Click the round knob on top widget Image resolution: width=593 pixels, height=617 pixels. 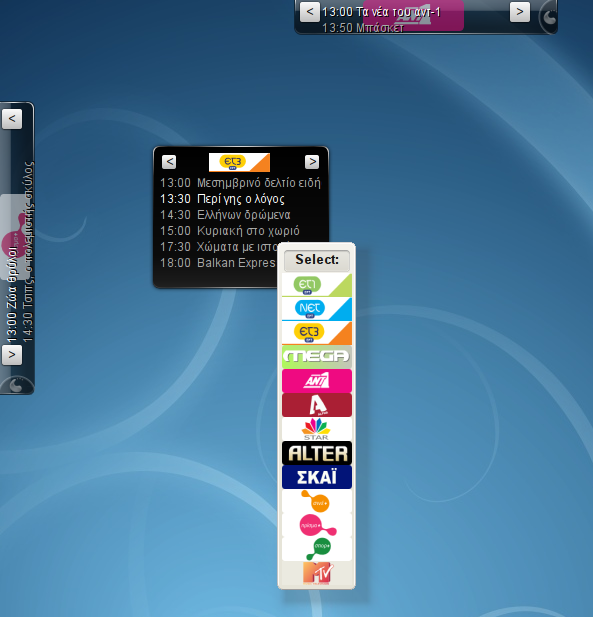549,17
